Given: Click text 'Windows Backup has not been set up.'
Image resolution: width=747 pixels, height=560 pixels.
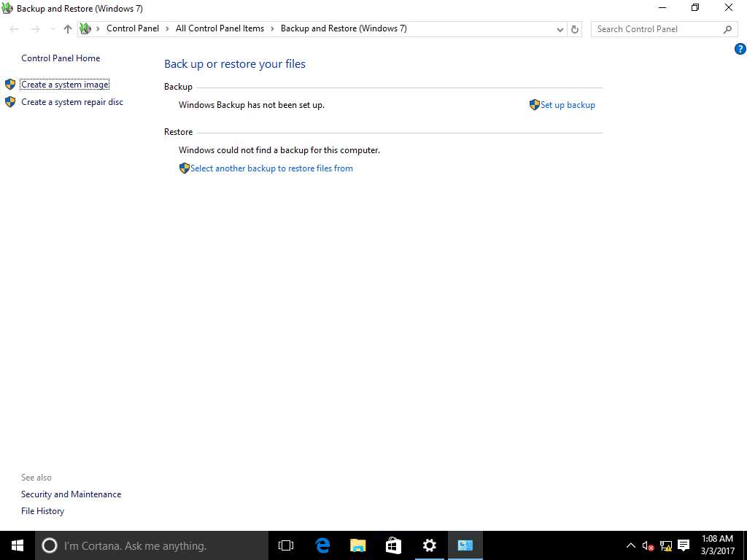Looking at the screenshot, I should coord(252,105).
